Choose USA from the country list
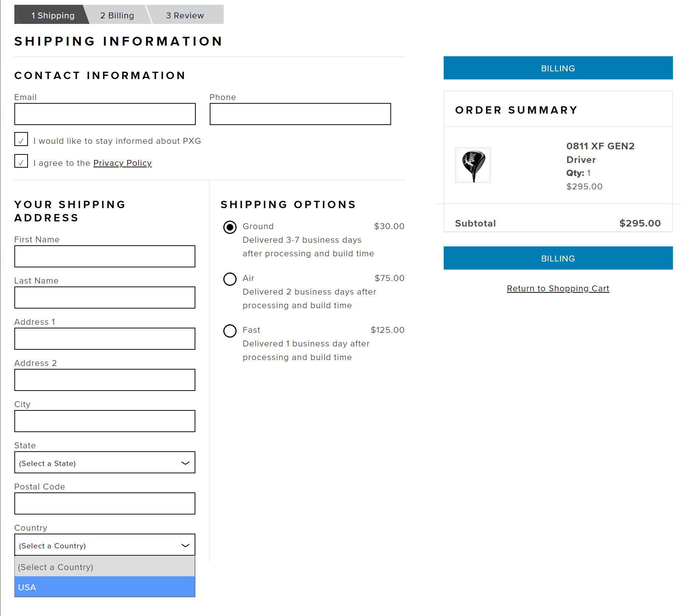695x616 pixels. [104, 587]
